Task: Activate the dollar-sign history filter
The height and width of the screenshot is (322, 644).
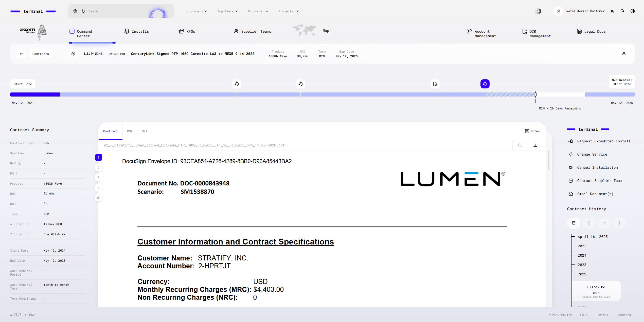Action: [619, 223]
